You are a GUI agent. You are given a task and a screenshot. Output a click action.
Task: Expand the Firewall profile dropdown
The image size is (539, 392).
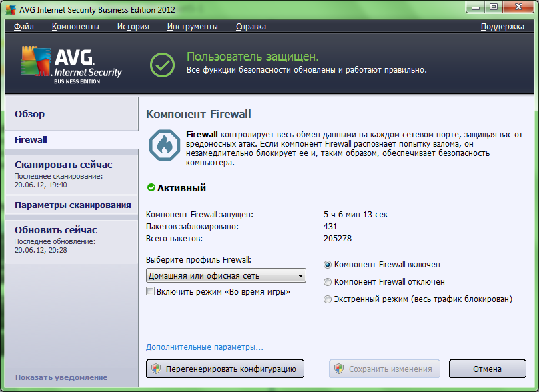pos(226,275)
